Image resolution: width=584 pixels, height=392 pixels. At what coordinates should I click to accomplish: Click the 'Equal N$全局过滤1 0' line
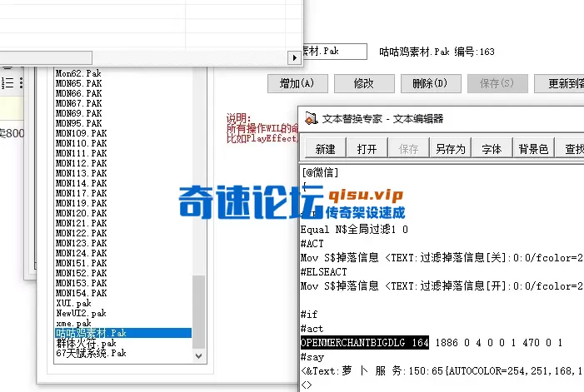tap(354, 230)
